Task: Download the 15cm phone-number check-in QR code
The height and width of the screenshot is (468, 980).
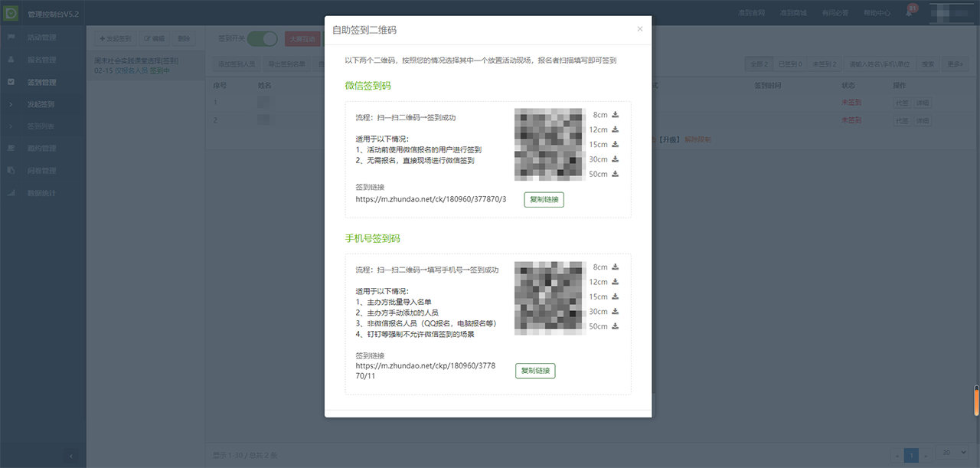Action: (x=616, y=296)
